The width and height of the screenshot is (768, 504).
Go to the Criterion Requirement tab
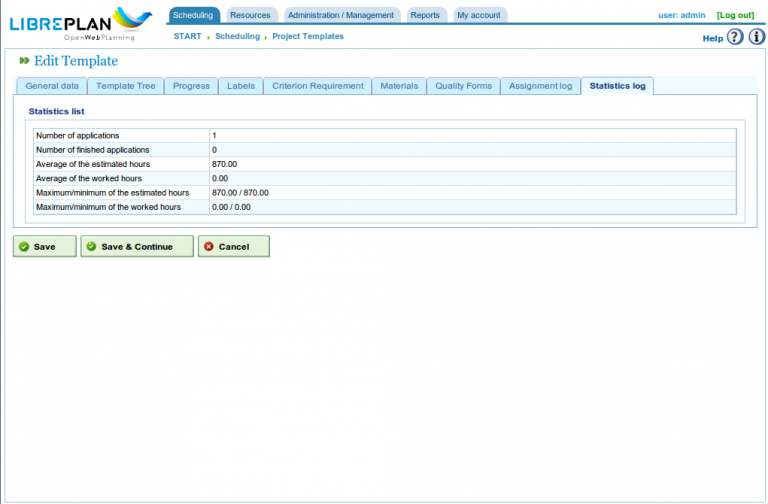(318, 86)
